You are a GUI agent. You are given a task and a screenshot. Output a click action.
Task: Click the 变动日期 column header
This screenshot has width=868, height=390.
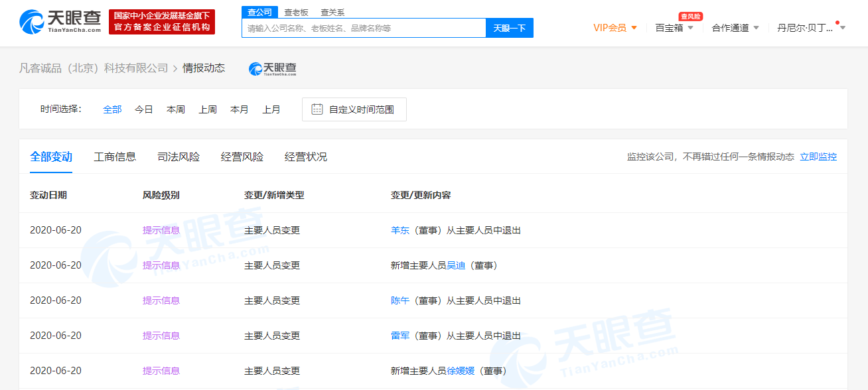point(48,195)
